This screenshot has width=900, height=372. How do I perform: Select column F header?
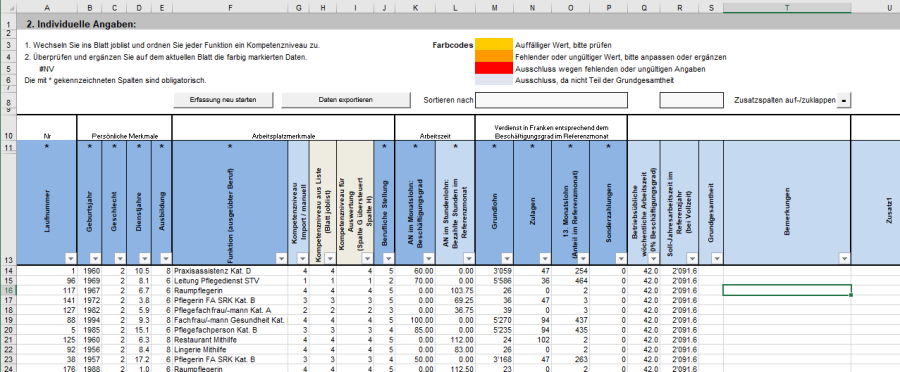click(230, 7)
